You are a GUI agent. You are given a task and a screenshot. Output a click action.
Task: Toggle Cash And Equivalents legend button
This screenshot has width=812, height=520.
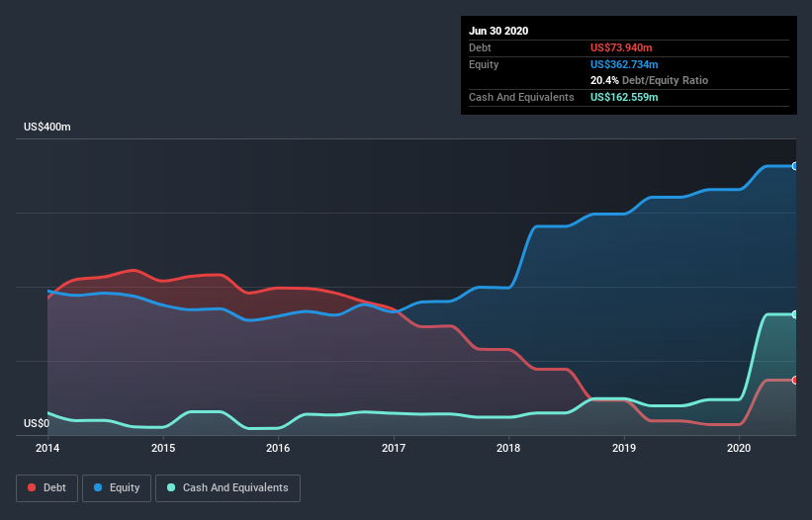click(227, 488)
